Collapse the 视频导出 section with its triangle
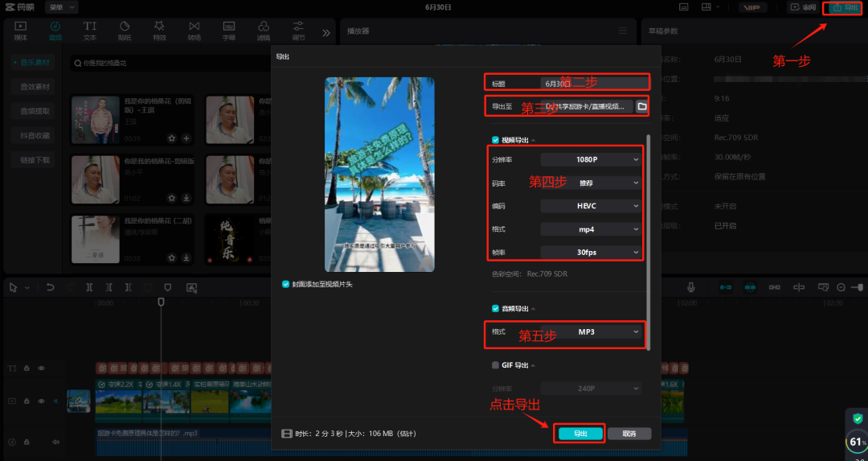Screen dimensions: 868x461 (x=533, y=141)
